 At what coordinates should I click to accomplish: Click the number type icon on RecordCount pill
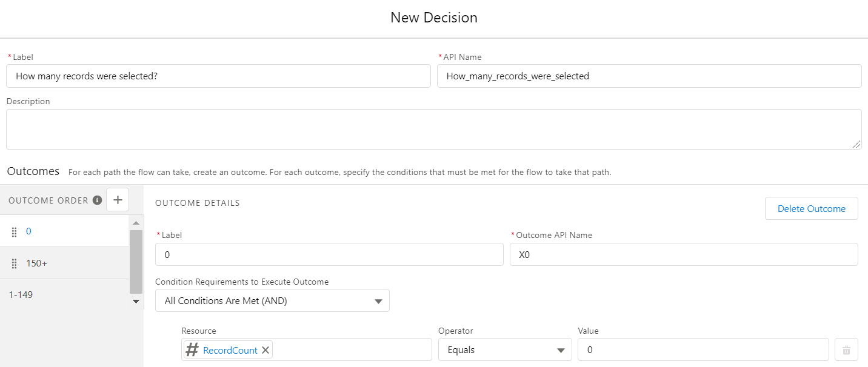191,349
